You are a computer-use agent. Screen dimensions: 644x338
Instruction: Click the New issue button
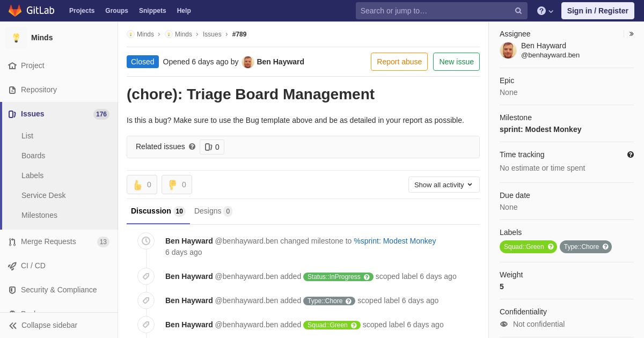456,62
